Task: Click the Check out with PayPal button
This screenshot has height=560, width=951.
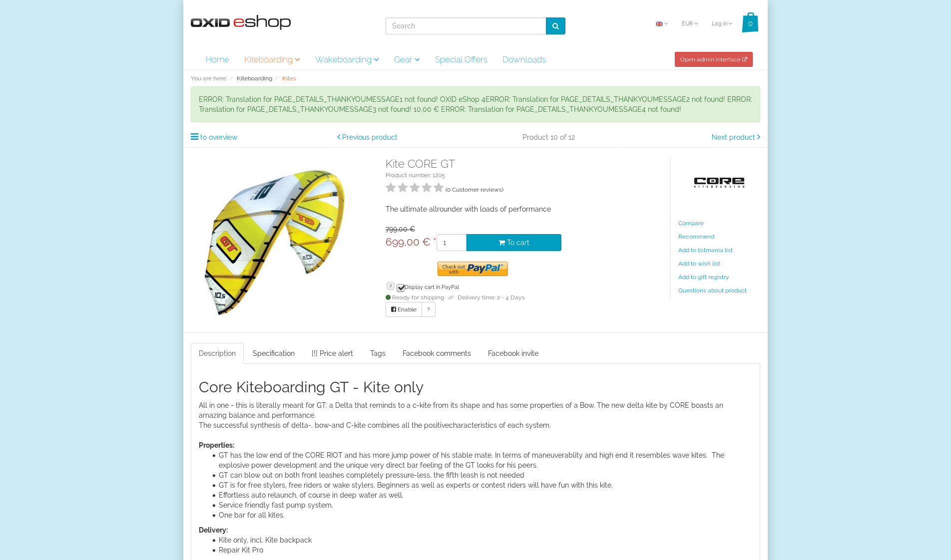Action: click(x=473, y=269)
